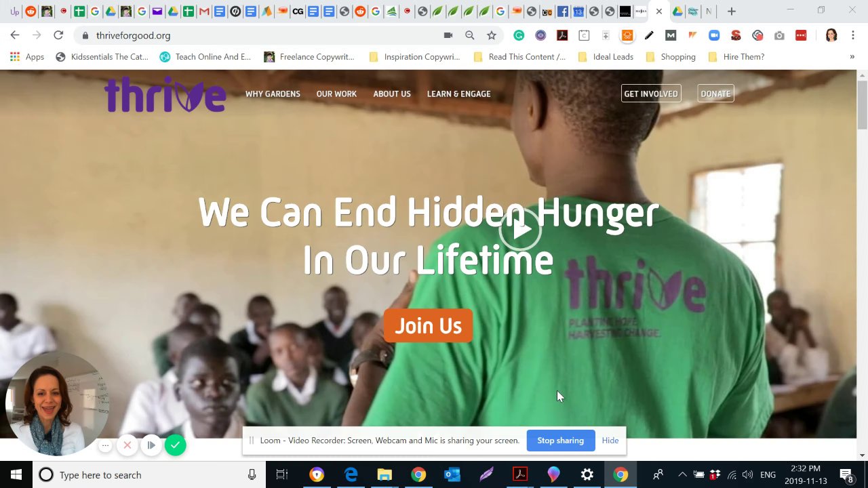Screen dimensions: 868x488
Task: Pause the Loom recording
Action: click(151, 445)
